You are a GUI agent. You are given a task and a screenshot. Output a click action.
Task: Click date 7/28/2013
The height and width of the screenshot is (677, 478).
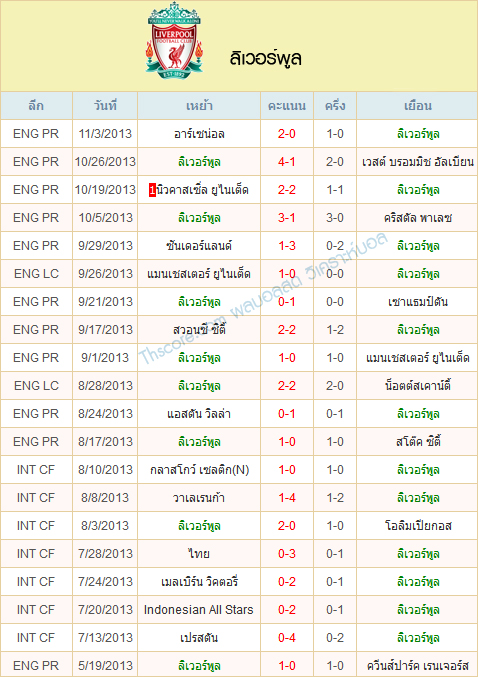(105, 554)
